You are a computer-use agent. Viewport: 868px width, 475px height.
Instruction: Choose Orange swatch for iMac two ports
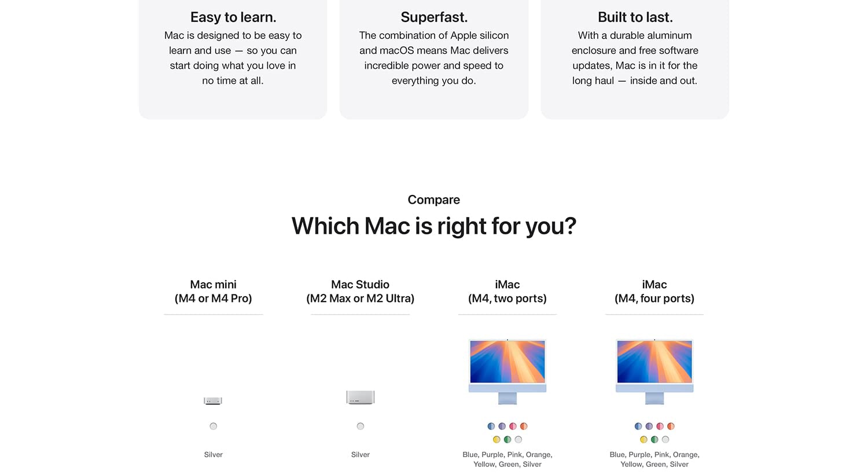(524, 426)
